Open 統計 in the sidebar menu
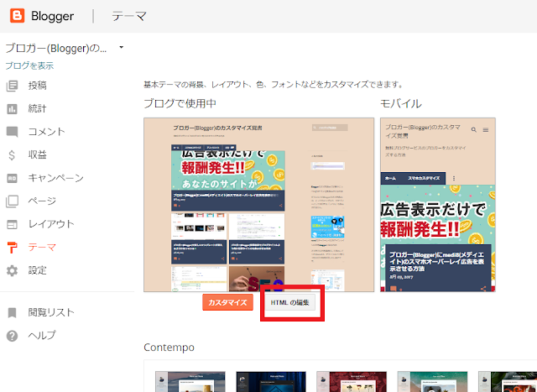This screenshot has height=392, width=537. point(37,109)
